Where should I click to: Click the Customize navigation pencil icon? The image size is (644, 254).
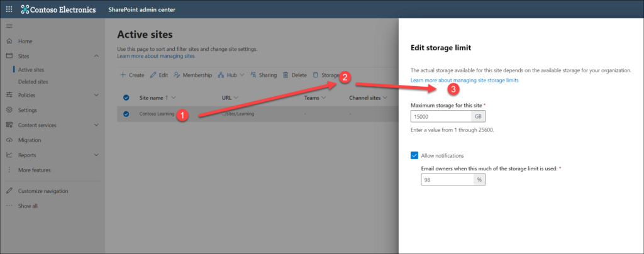[9, 190]
